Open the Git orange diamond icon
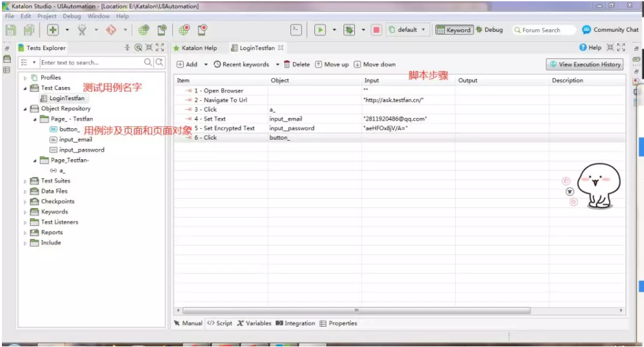 pos(111,30)
